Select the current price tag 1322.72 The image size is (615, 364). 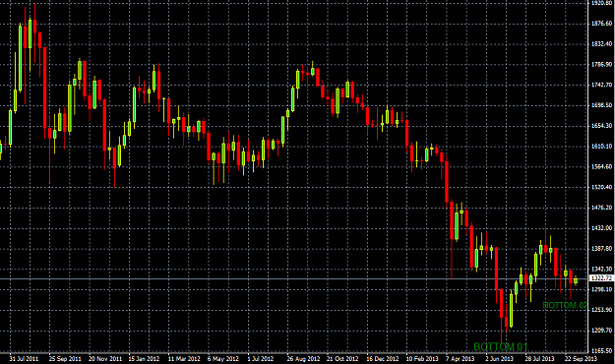click(601, 278)
